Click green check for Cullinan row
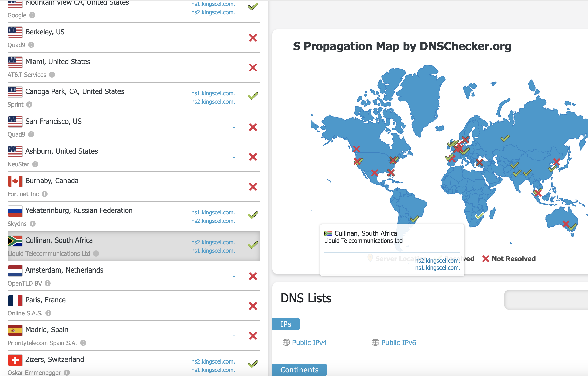This screenshot has height=376, width=588. pos(253,245)
